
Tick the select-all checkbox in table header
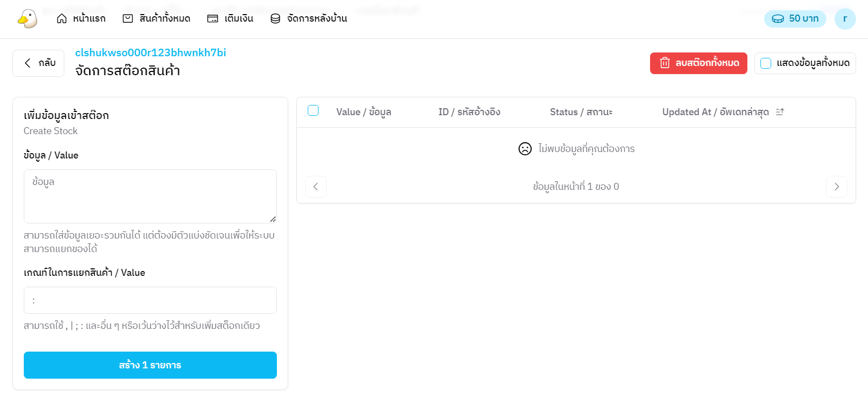tap(313, 111)
